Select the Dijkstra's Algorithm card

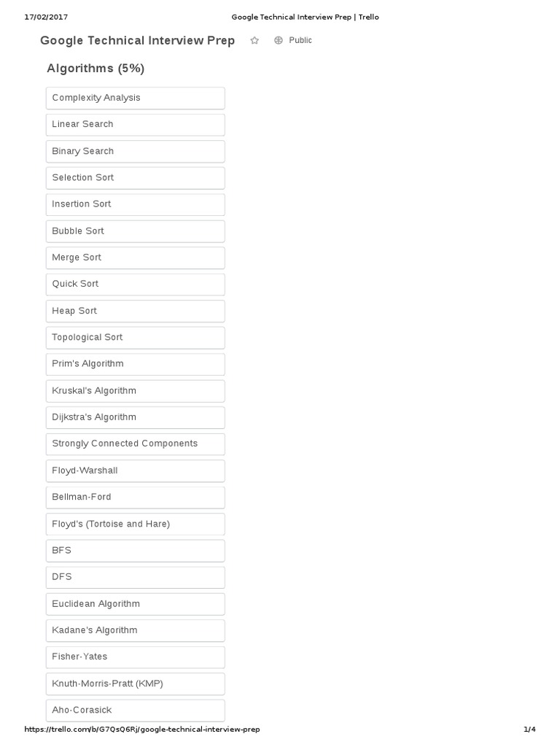point(135,417)
